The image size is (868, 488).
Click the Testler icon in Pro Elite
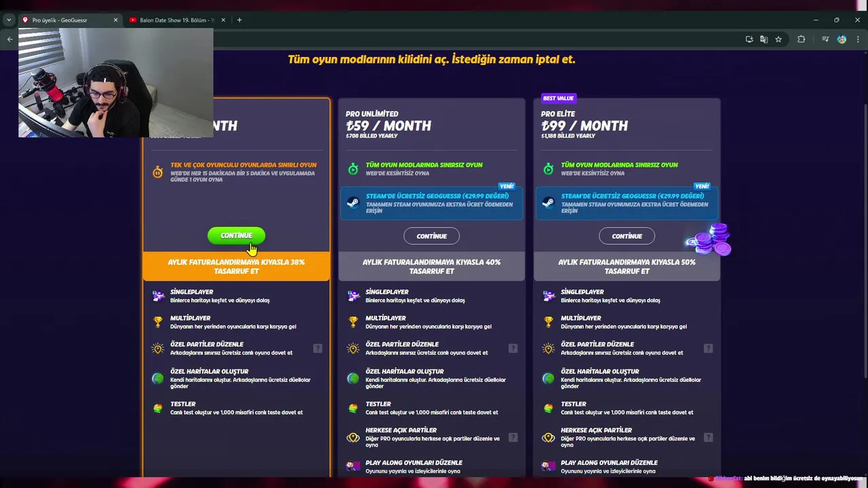point(549,408)
